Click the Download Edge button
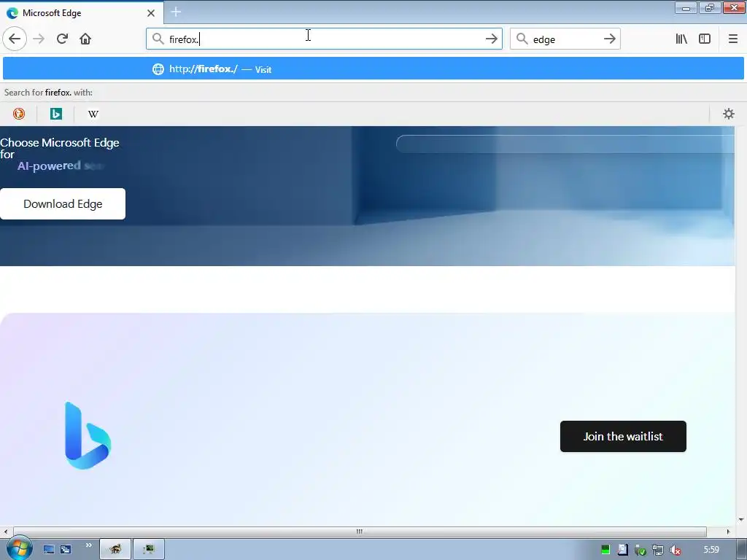This screenshot has height=560, width=747. coord(63,204)
